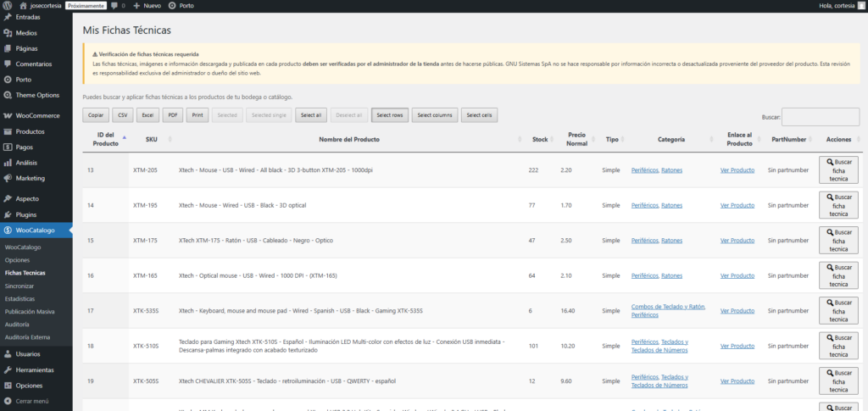
Task: Click the Marketing megaphone icon
Action: tap(8, 178)
